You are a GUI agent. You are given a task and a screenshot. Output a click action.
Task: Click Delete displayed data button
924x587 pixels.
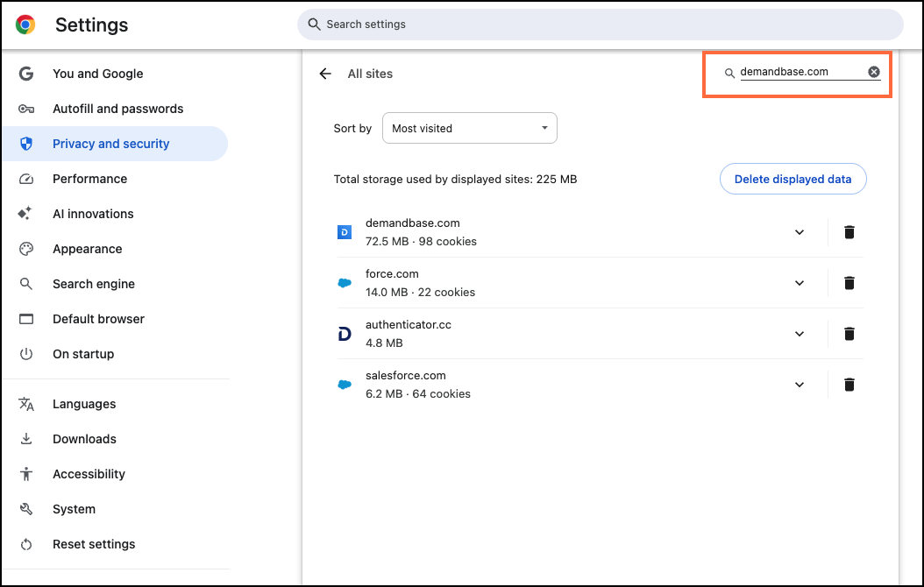793,179
